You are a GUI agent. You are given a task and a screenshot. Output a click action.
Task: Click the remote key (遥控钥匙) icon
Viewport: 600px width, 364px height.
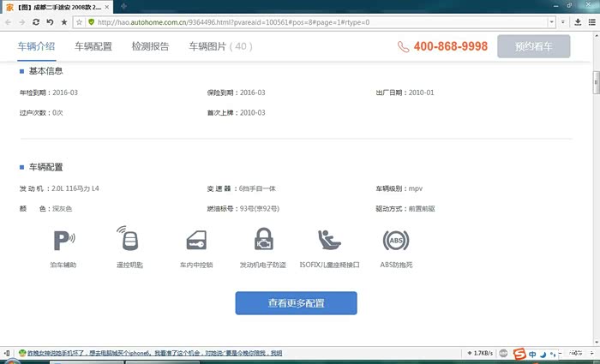[x=129, y=241]
